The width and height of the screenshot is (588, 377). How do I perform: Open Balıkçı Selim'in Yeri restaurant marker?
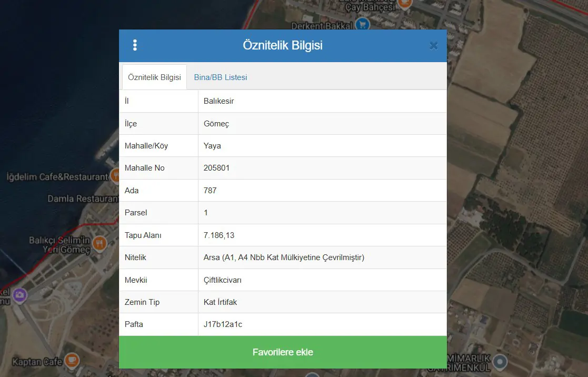pyautogui.click(x=99, y=244)
